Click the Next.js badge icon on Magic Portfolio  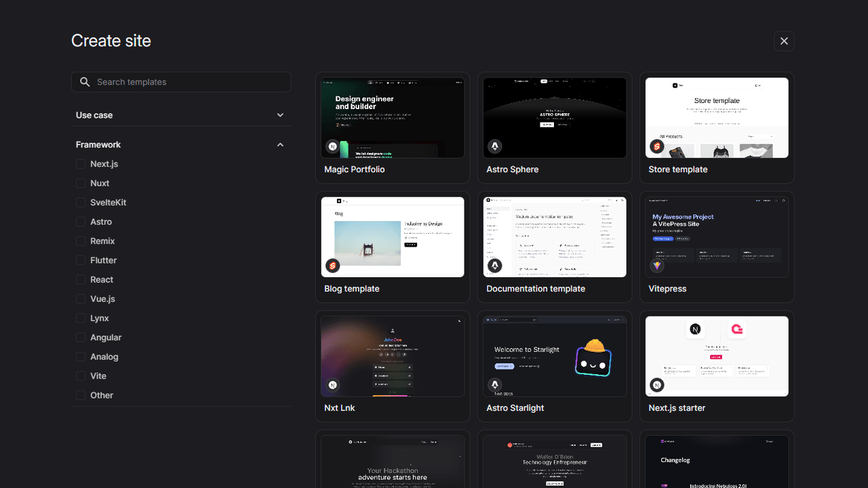click(x=333, y=146)
